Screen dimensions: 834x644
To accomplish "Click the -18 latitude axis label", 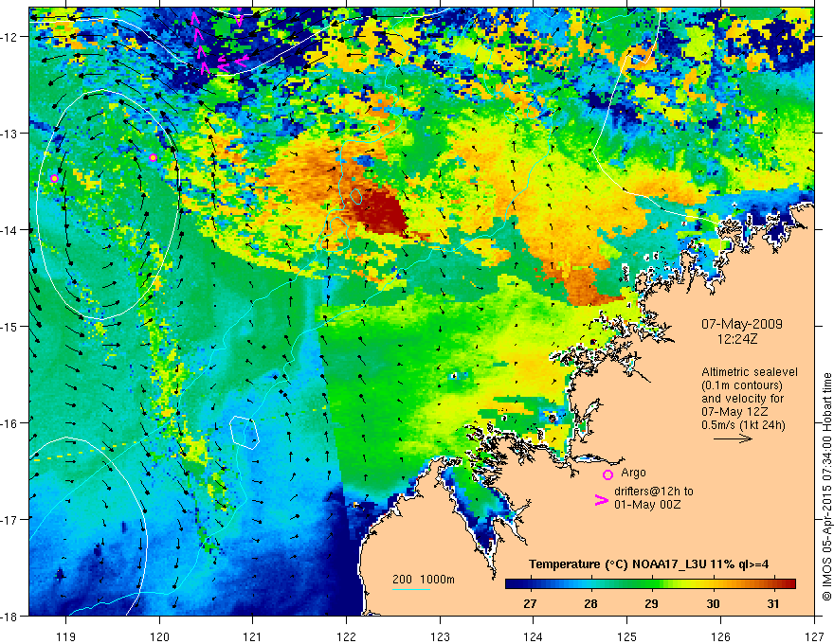I will click(11, 616).
